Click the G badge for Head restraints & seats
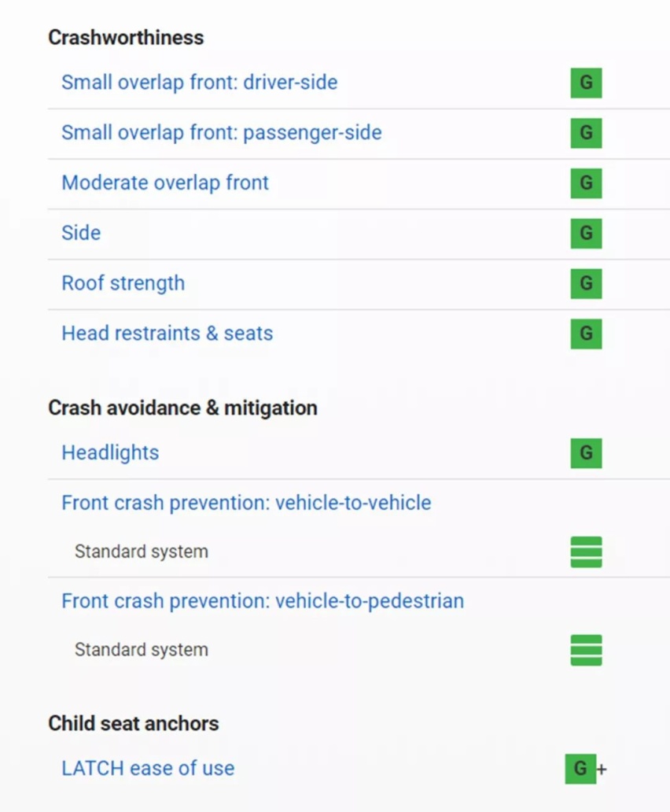The height and width of the screenshot is (812, 670). tap(586, 334)
